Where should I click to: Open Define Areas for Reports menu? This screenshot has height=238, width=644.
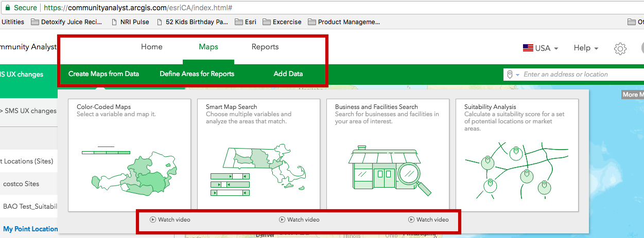(x=197, y=74)
